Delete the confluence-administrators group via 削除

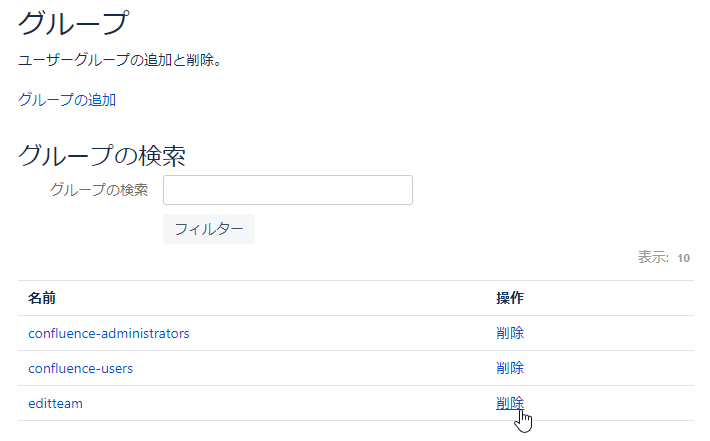point(510,333)
